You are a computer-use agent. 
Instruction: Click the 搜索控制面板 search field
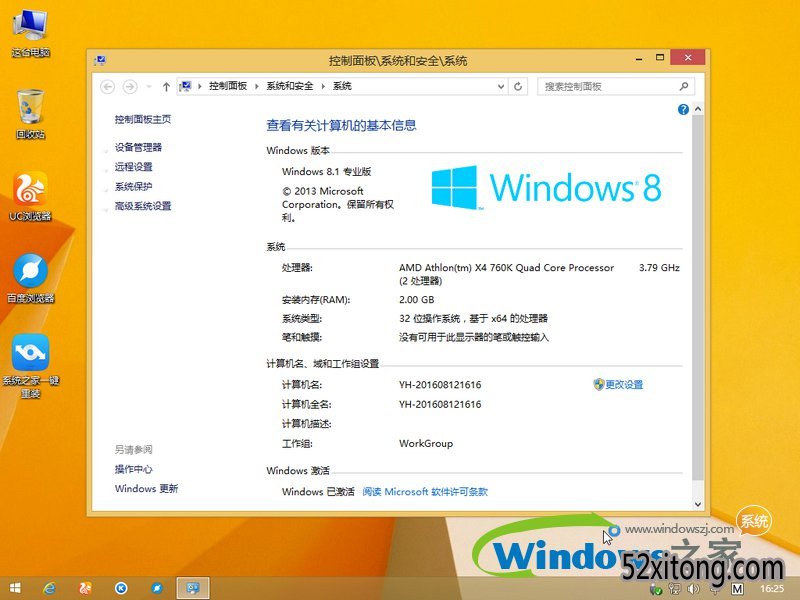pyautogui.click(x=616, y=86)
